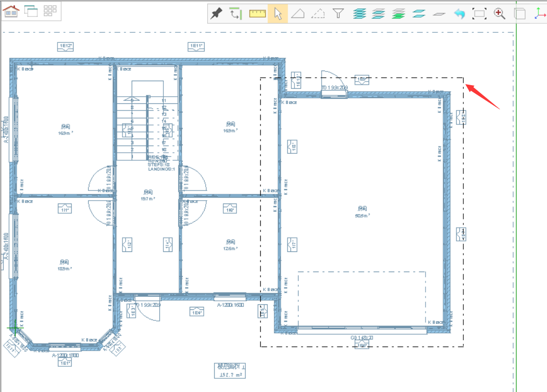Image resolution: width=547 pixels, height=392 pixels.
Task: Select the floor area 152.7 m² label
Action: click(230, 371)
